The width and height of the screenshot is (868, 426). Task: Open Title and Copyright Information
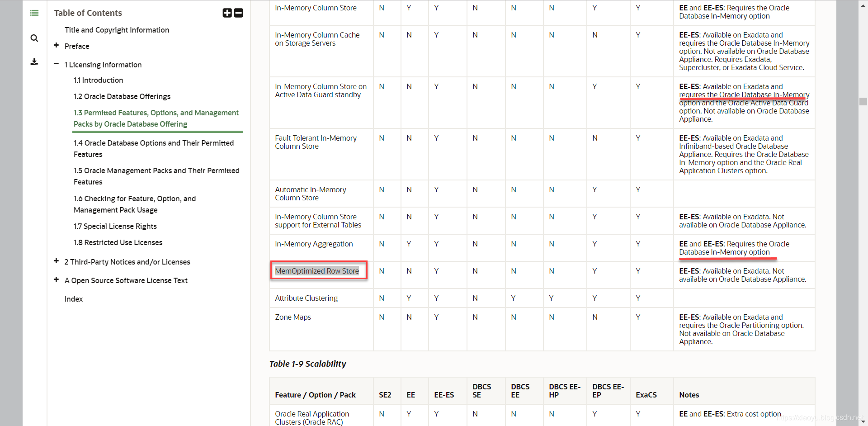pyautogui.click(x=117, y=30)
